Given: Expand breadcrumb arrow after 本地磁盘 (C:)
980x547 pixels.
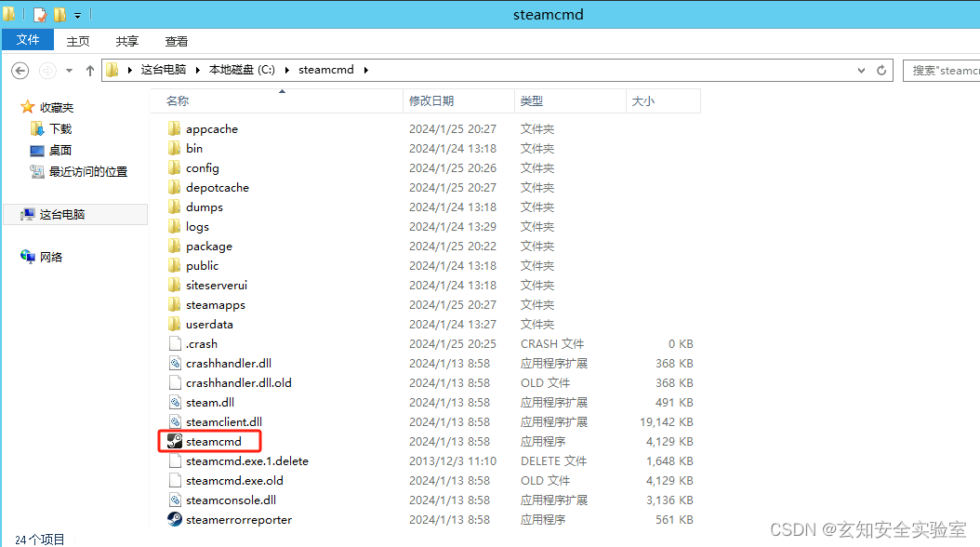Looking at the screenshot, I should [287, 70].
